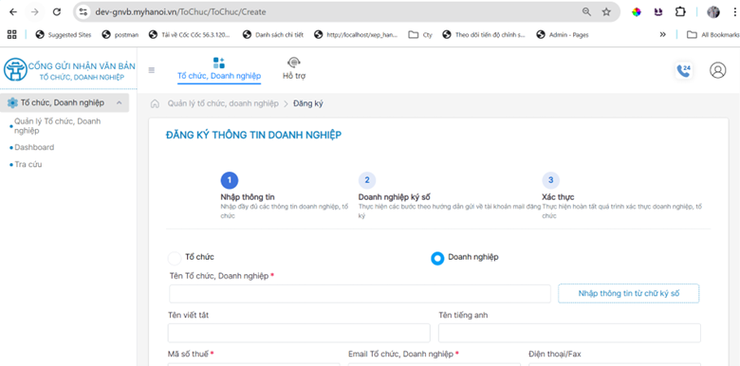Collapse the Tổ chức, Doanh nghiệp sidebar section
This screenshot has width=740, height=366.
(x=64, y=103)
